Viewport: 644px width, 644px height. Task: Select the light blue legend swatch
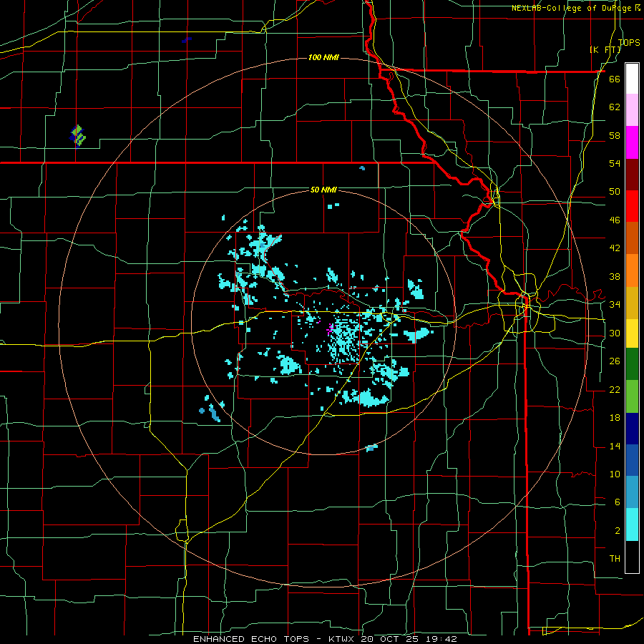click(632, 492)
